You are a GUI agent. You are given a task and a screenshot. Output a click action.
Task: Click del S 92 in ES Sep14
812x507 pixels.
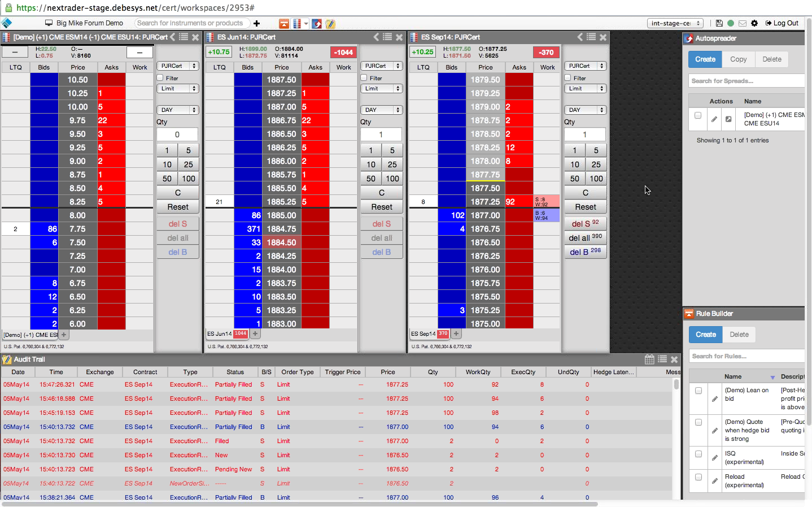[586, 224]
